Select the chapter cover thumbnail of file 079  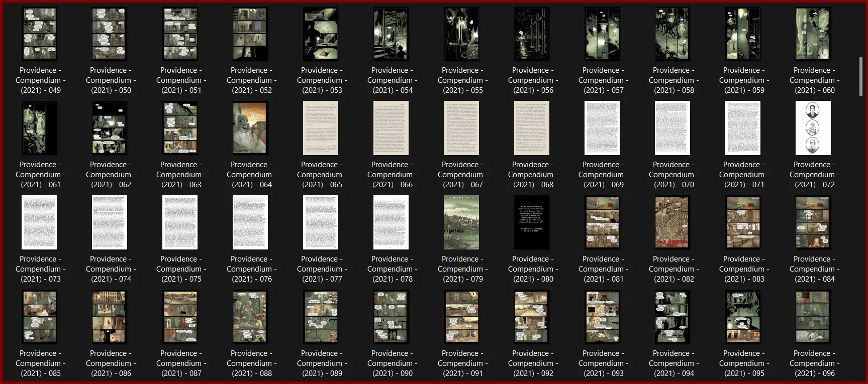[461, 222]
